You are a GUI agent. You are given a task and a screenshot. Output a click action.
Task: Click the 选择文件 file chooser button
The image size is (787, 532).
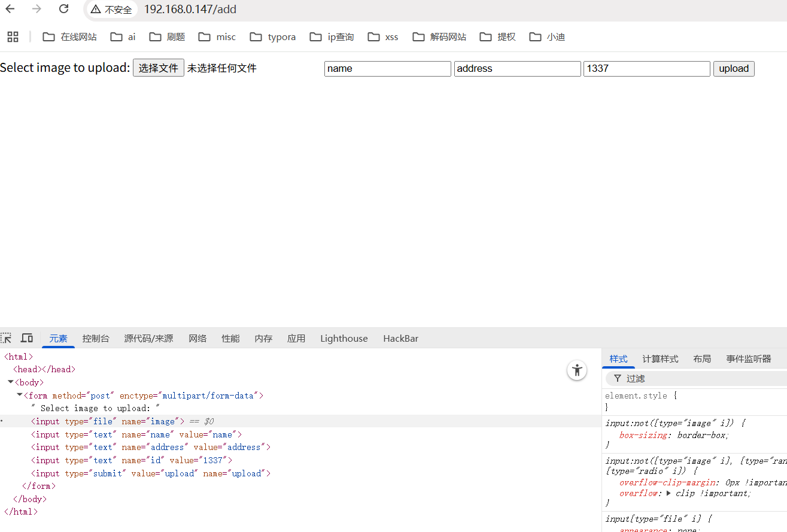coord(159,68)
